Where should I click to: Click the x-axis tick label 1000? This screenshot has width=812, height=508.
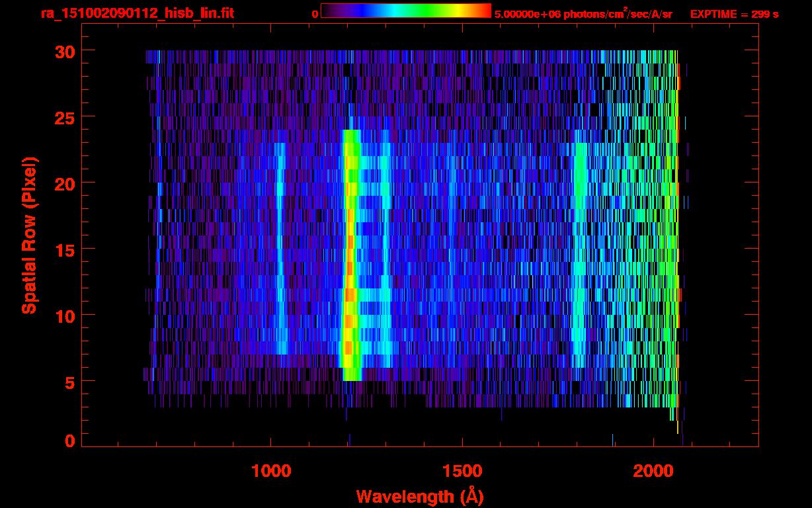tap(271, 471)
